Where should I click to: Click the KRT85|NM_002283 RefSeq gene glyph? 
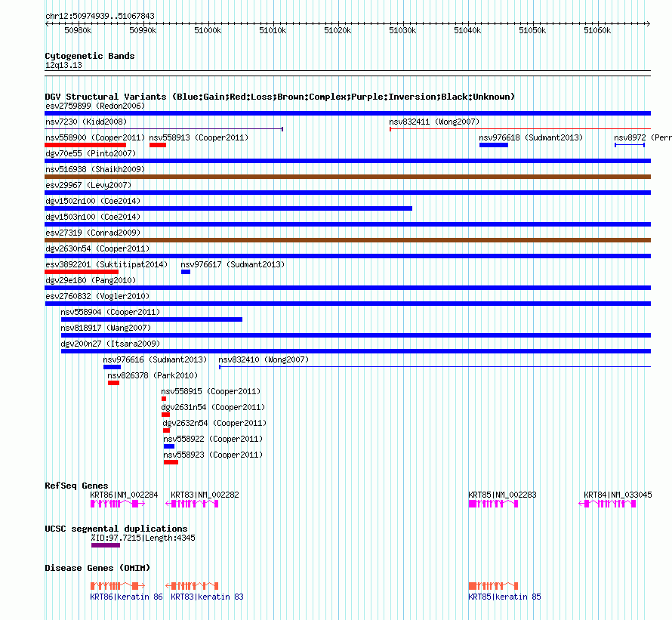click(x=493, y=504)
